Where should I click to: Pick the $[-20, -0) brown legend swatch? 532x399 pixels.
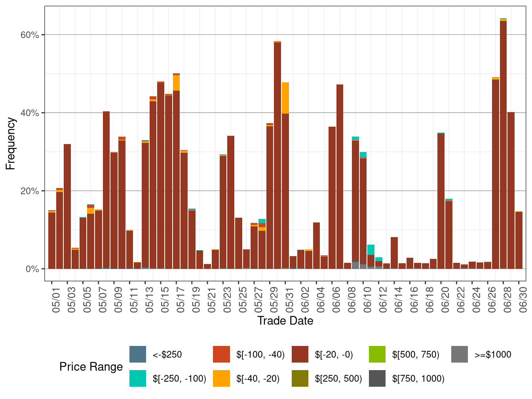point(300,354)
